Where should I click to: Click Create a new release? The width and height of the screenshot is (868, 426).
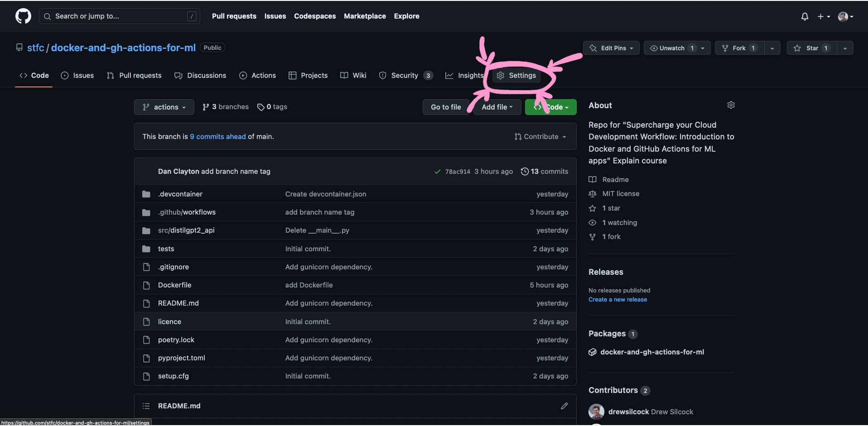pyautogui.click(x=617, y=299)
